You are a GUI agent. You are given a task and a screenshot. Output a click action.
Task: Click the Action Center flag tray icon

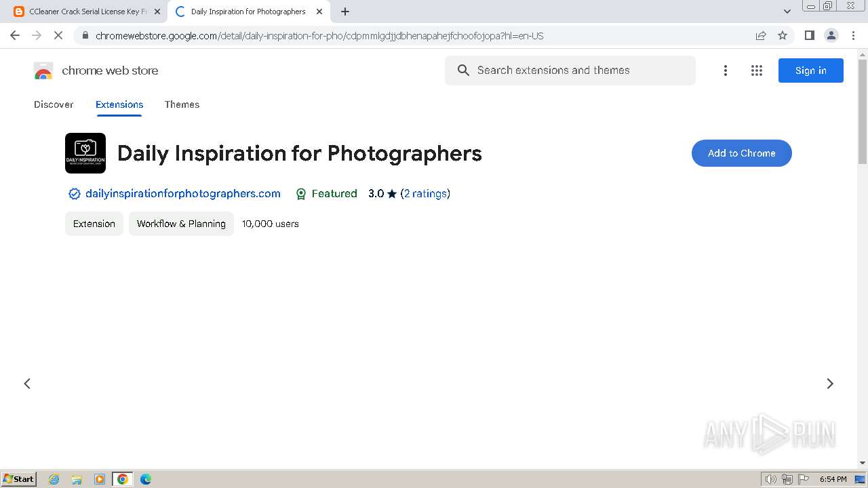point(804,479)
